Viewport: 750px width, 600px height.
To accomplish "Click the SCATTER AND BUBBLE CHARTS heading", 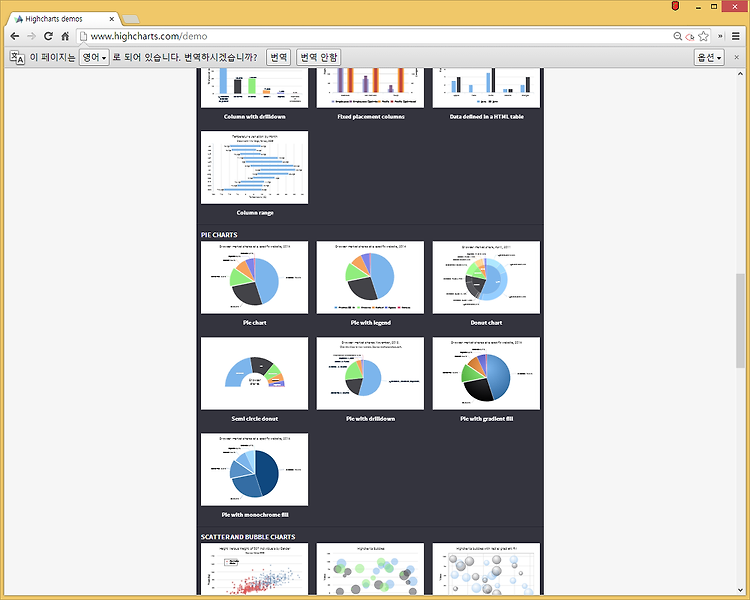I will click(248, 537).
